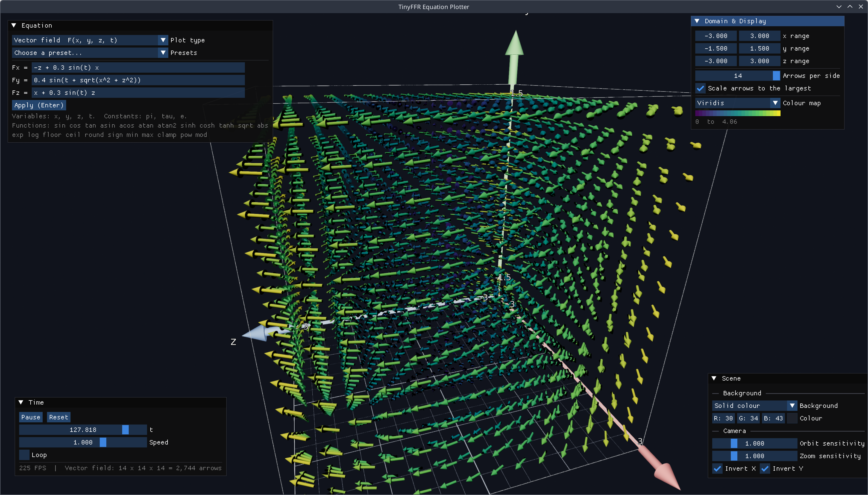
Task: Collapse the Equation panel triangle
Action: 14,25
